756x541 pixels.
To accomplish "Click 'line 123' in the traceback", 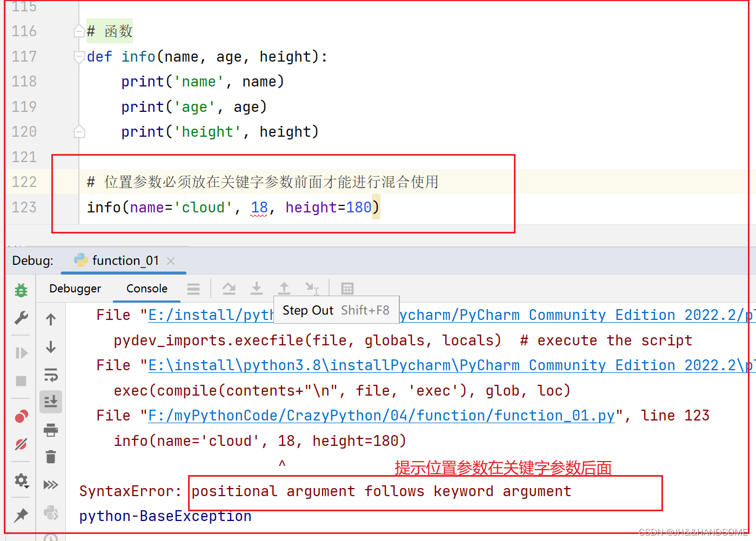I will pyautogui.click(x=675, y=416).
